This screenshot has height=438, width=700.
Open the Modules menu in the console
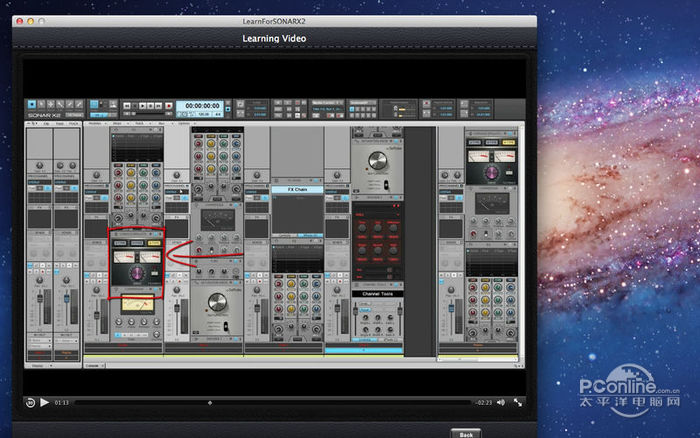[x=95, y=124]
